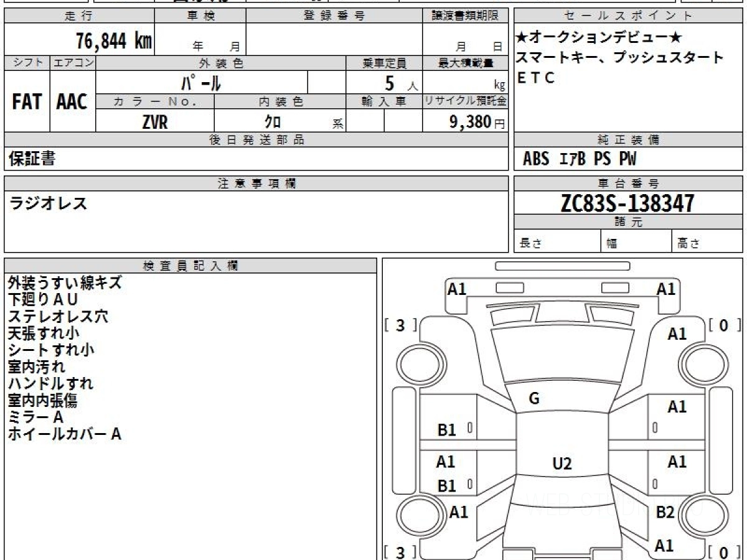Select the 保証書 entry

[32, 159]
